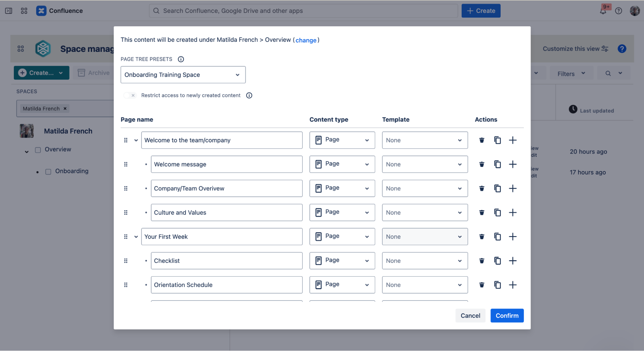Cancel the dialog

[x=470, y=316]
